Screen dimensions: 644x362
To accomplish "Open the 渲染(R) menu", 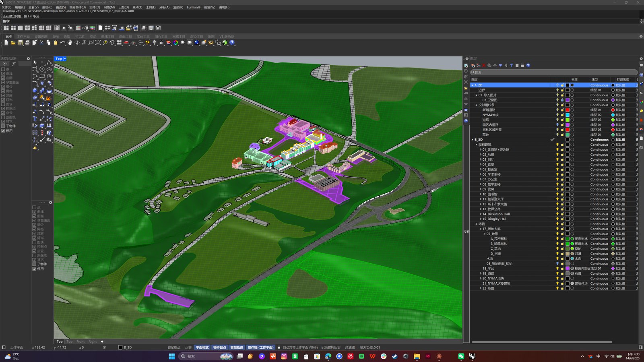I will coord(178,7).
